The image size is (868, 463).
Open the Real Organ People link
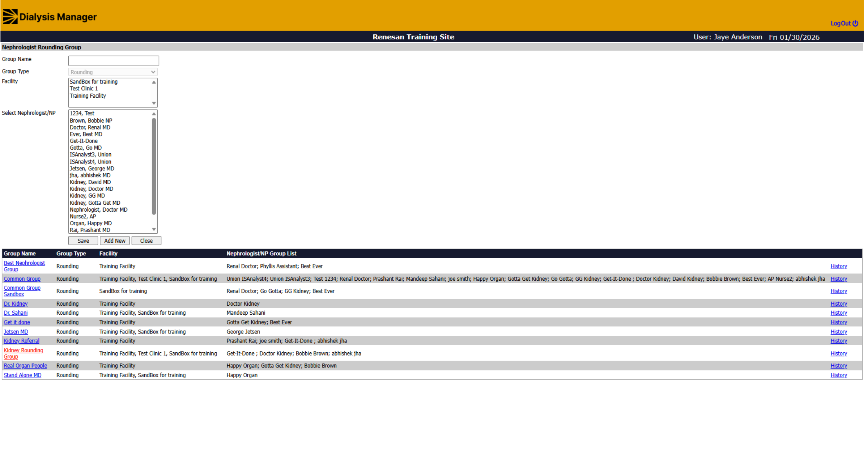pyautogui.click(x=25, y=366)
